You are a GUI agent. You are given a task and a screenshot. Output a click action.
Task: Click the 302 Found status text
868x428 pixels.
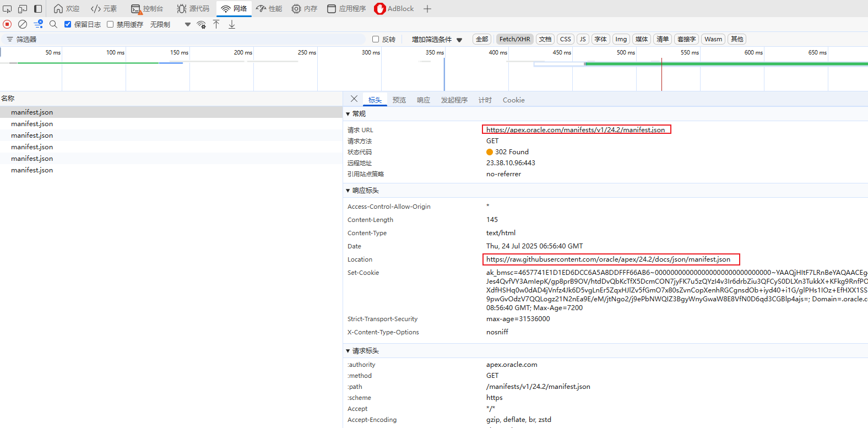(512, 152)
